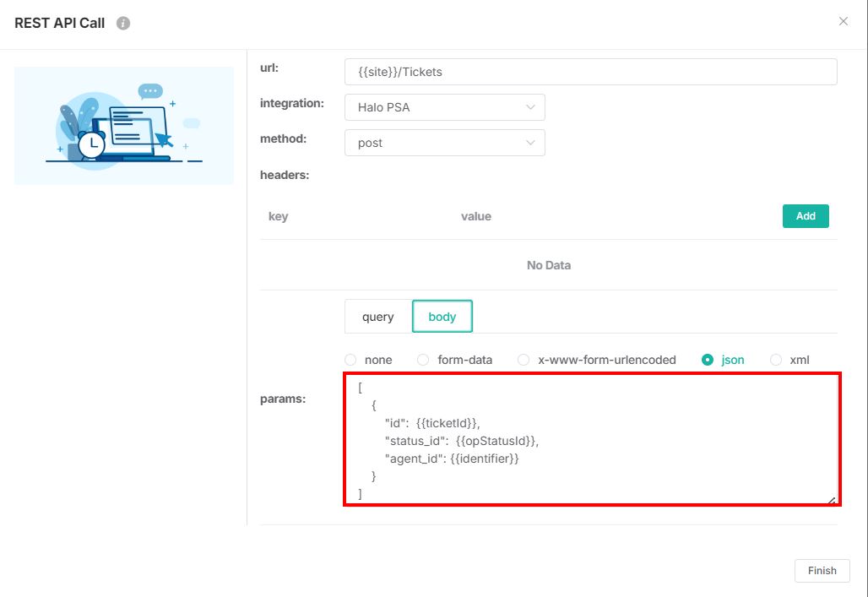Select the x-www-form-urlencoded radio button
Viewport: 868px width, 597px height.
[523, 359]
